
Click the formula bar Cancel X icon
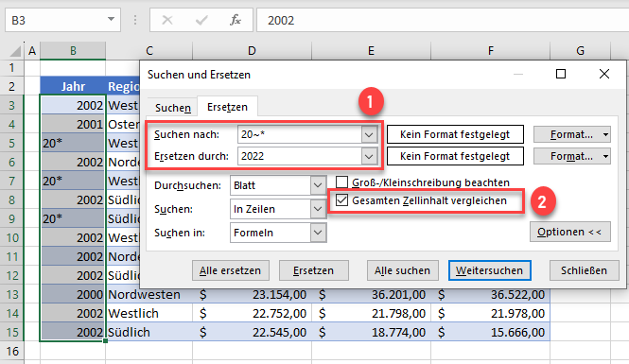[167, 20]
